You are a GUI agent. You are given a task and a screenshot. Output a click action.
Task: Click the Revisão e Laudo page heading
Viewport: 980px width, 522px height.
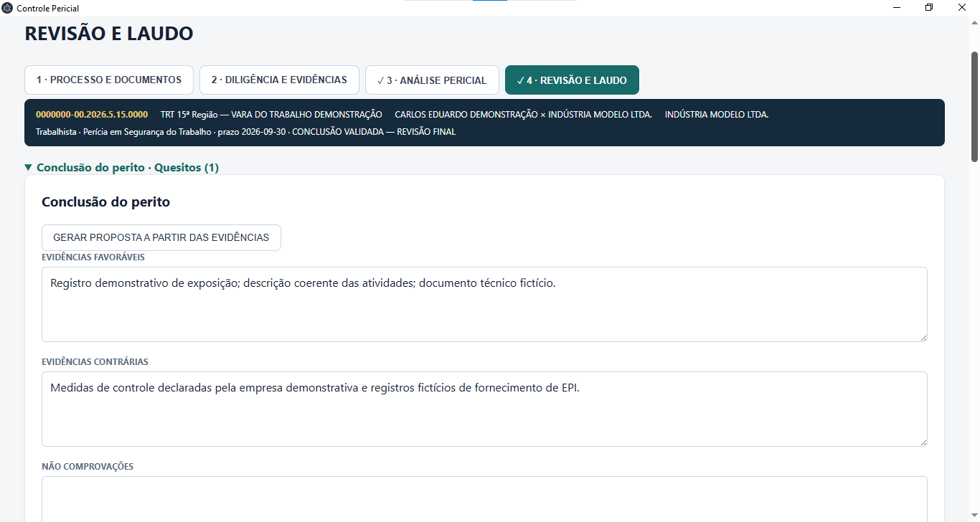click(x=109, y=34)
